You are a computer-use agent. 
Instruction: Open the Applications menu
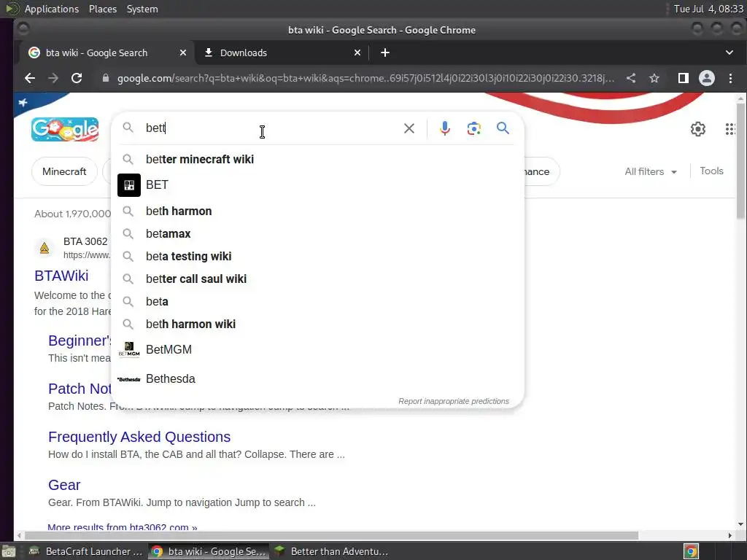click(52, 9)
